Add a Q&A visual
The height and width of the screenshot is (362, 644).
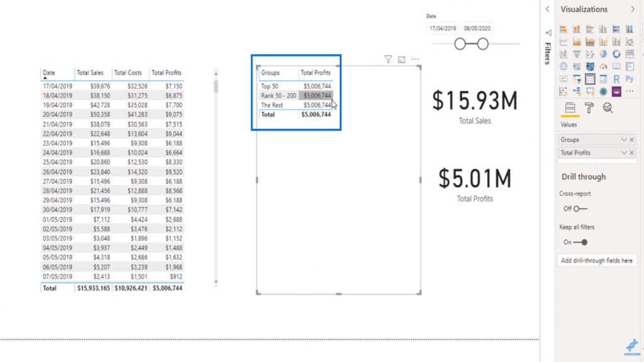(590, 92)
